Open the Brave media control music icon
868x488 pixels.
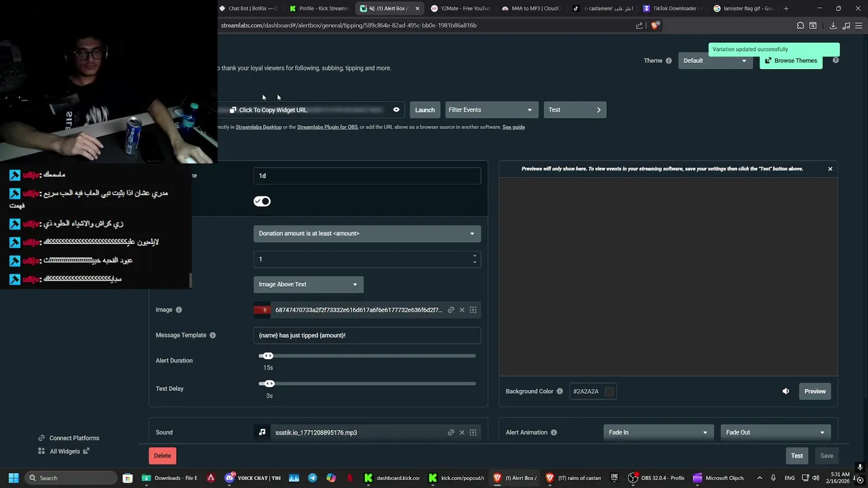[x=846, y=26]
